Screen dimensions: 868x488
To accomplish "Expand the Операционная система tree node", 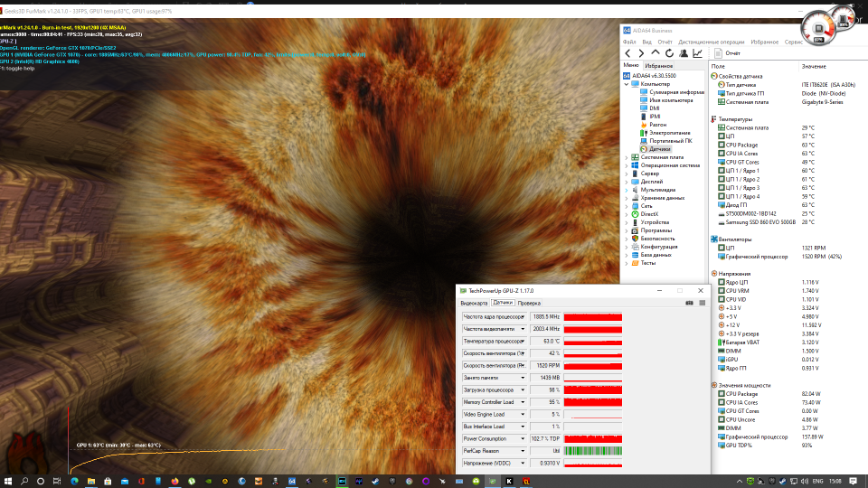I will point(627,165).
